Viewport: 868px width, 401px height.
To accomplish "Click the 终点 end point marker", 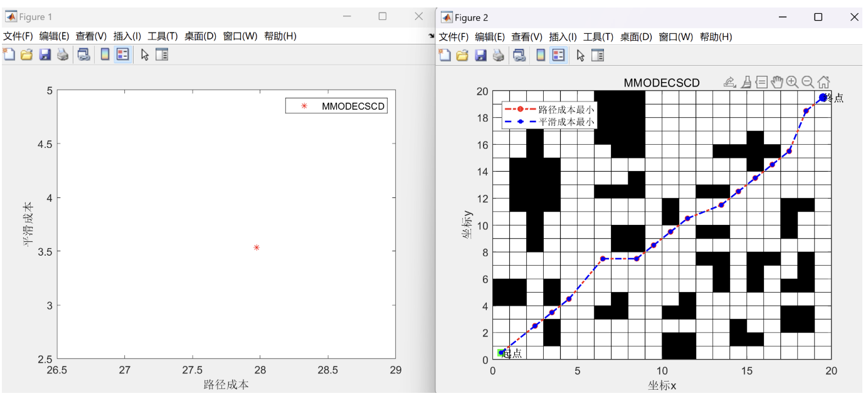I will (823, 97).
